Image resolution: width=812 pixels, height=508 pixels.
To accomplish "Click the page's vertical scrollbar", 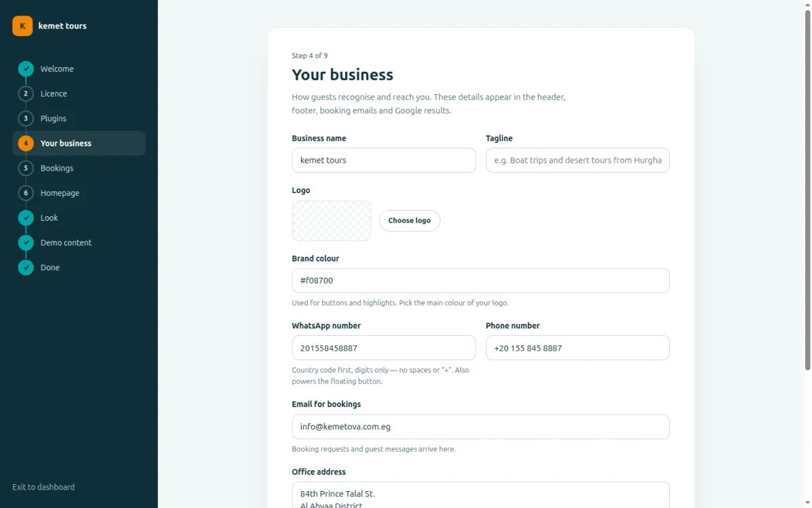I will (807, 190).
